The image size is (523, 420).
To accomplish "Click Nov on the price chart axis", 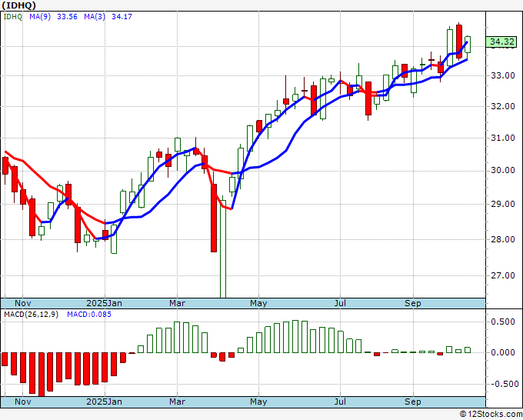I will click(22, 303).
